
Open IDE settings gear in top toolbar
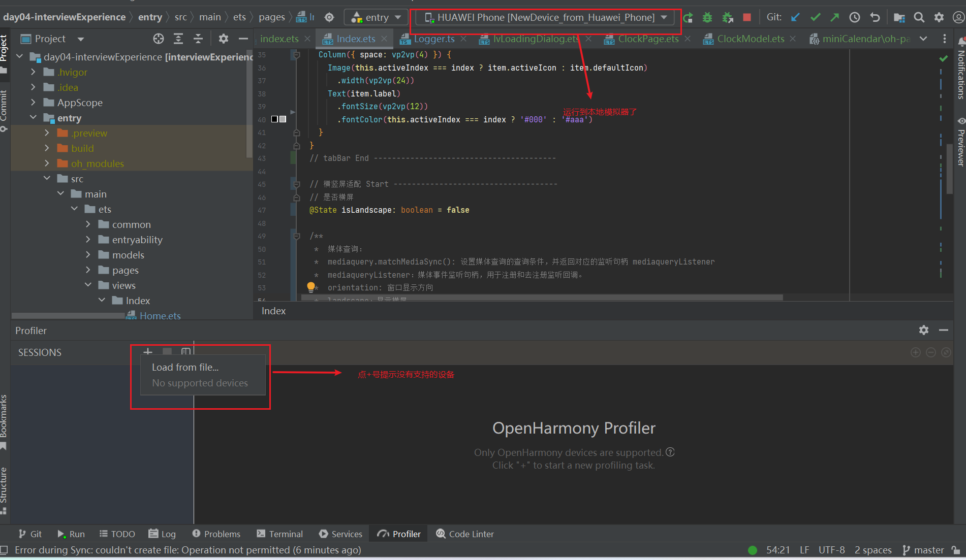[x=939, y=17]
